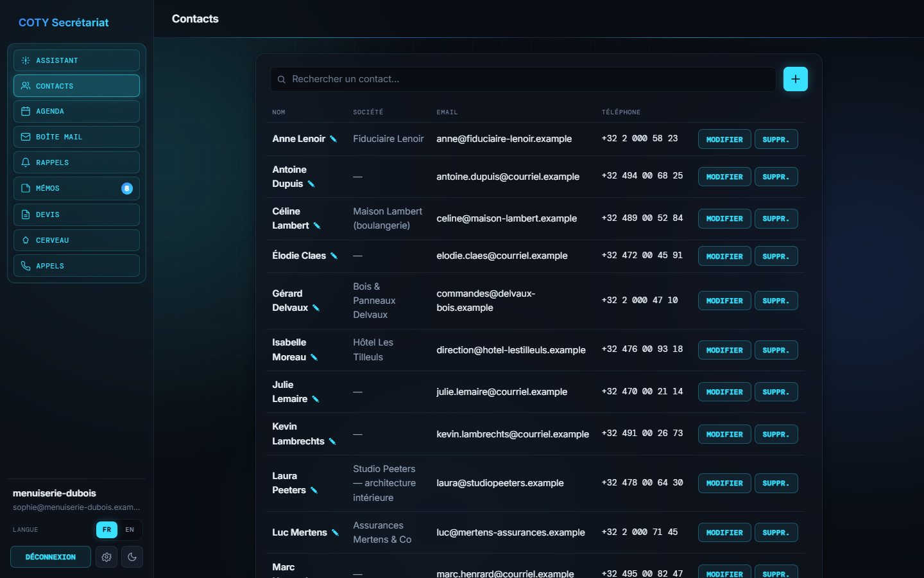Click the pencil icon beside Antoine Dupuis

click(311, 184)
